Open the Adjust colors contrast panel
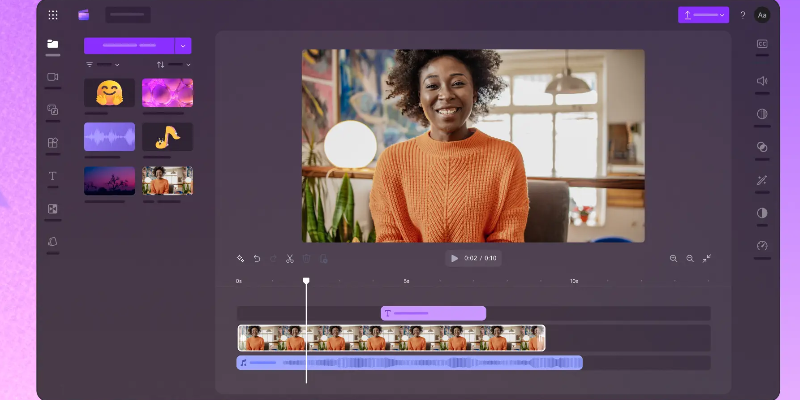 762,213
